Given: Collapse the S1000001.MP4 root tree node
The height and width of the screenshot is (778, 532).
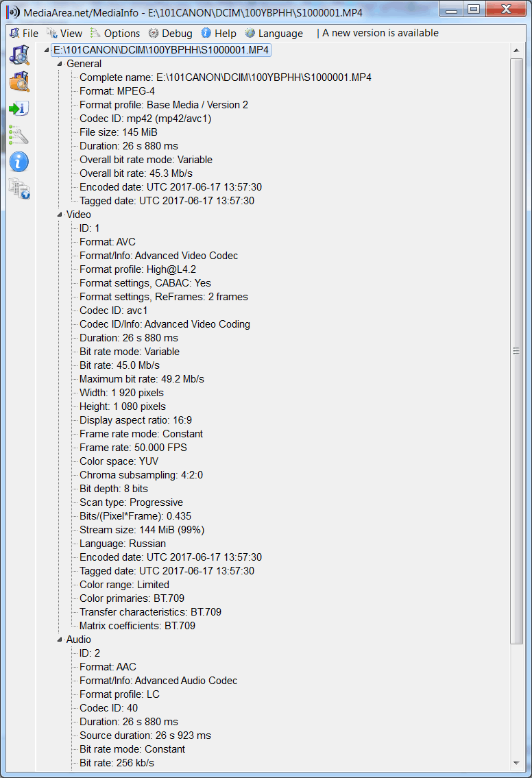Looking at the screenshot, I should (x=46, y=50).
